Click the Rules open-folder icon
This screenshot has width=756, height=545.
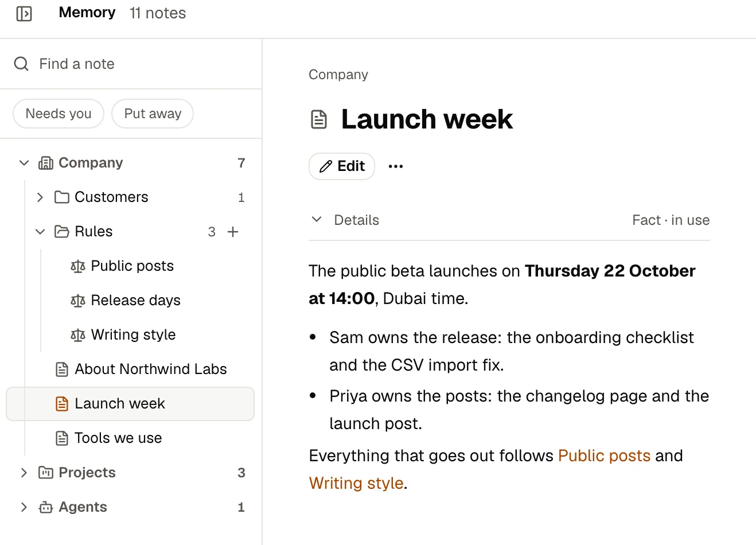[62, 232]
